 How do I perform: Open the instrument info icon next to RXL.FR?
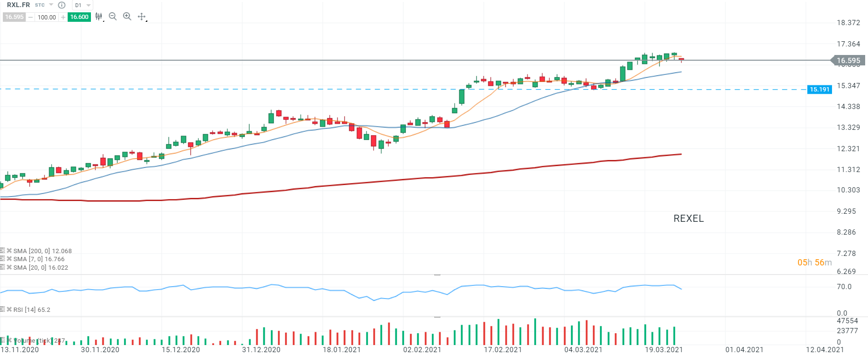[62, 5]
